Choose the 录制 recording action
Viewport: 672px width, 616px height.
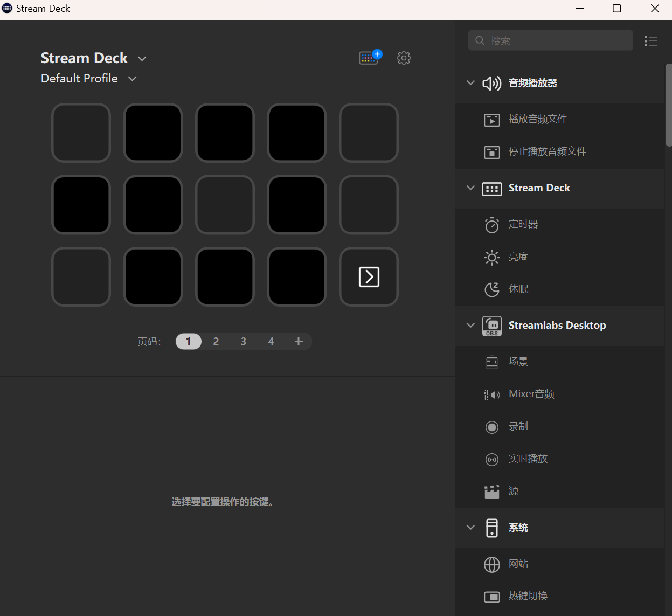coord(518,426)
